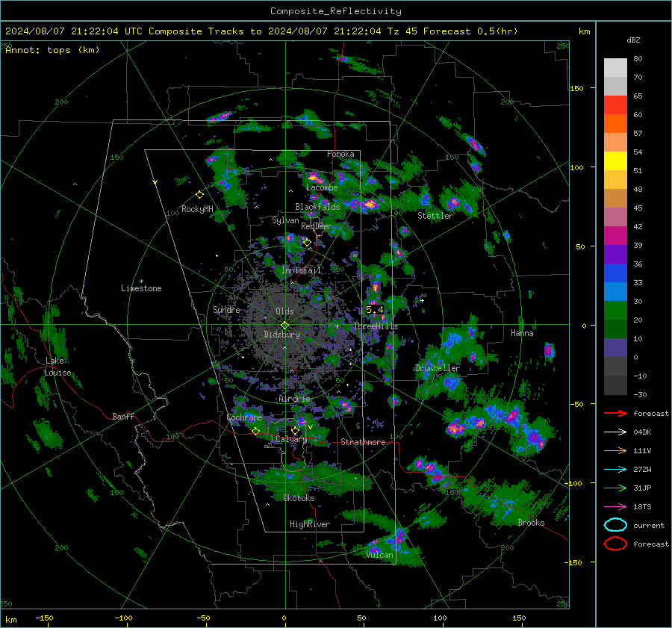Click the 'current' legend text
The image size is (672, 628).
649,525
